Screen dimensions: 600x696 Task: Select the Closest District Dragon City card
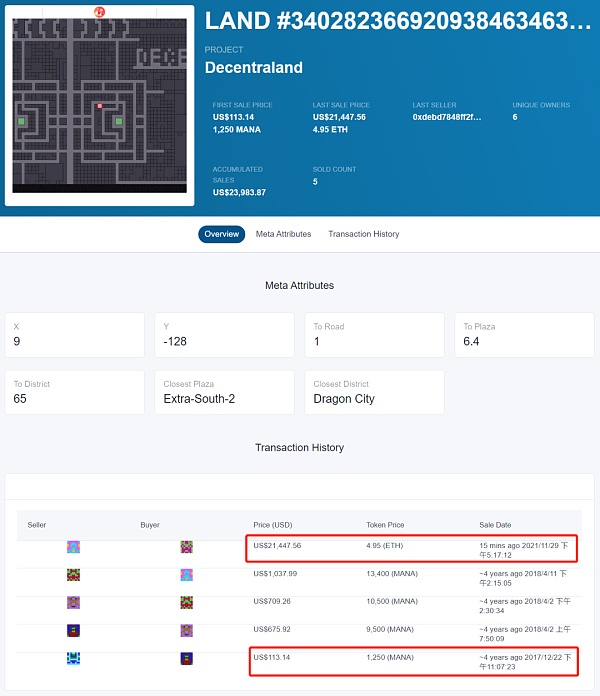point(374,392)
